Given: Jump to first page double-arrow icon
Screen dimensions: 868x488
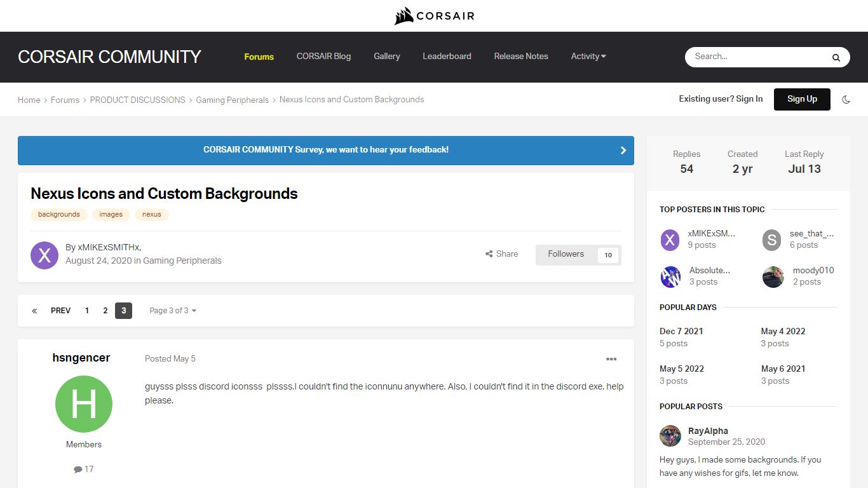Looking at the screenshot, I should tap(34, 311).
